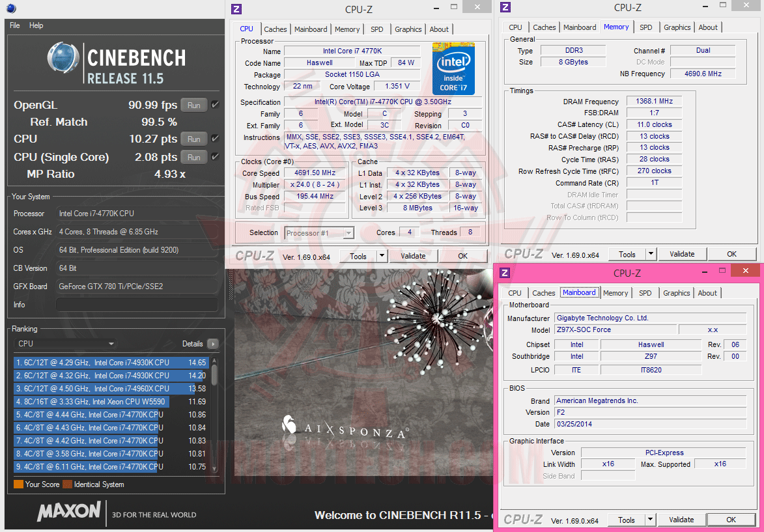
Task: Switch to Graphics tab in CPU window
Action: pos(408,29)
